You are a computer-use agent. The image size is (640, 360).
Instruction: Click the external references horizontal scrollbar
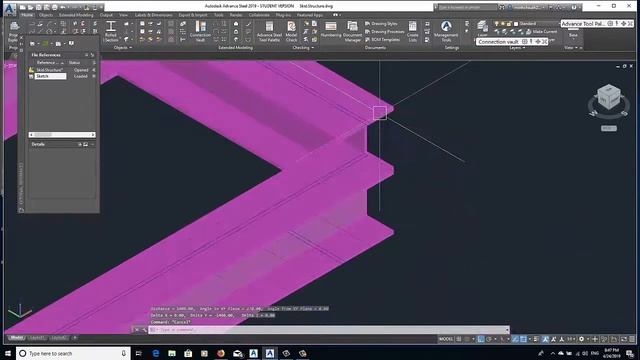(62, 135)
